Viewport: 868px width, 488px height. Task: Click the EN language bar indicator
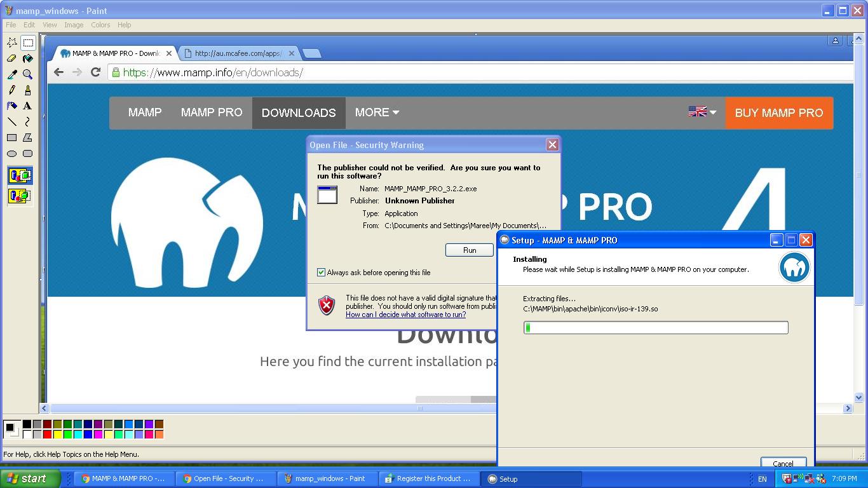[763, 479]
